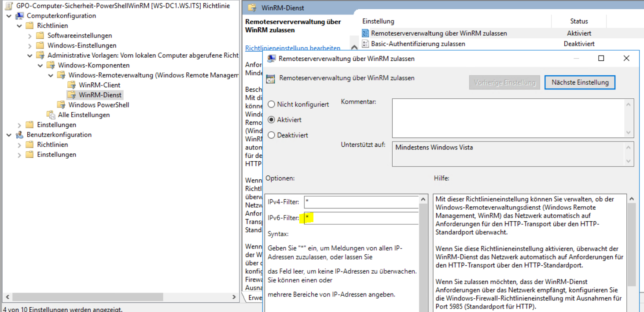This screenshot has width=644, height=312.
Task: Click the dialog title bar icon
Action: (272, 59)
